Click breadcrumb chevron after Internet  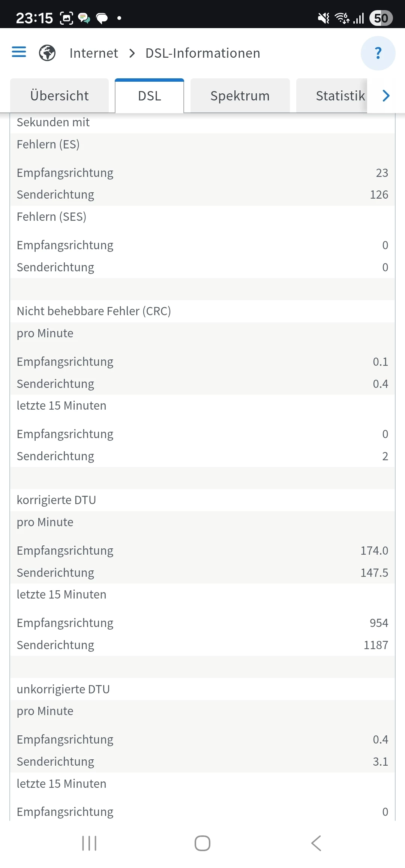coord(132,53)
